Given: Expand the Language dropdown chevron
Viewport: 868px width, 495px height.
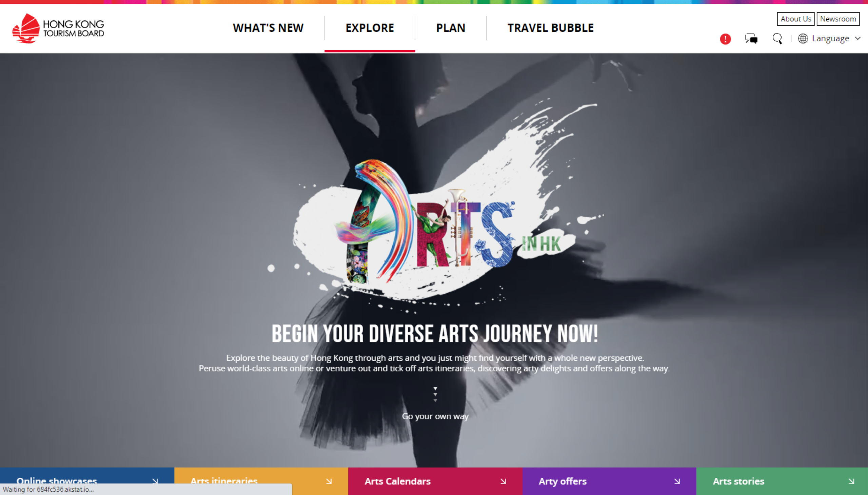Looking at the screenshot, I should point(857,38).
